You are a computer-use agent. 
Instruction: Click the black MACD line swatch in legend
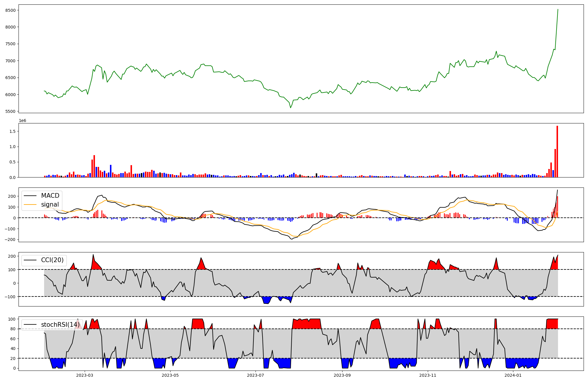point(30,196)
